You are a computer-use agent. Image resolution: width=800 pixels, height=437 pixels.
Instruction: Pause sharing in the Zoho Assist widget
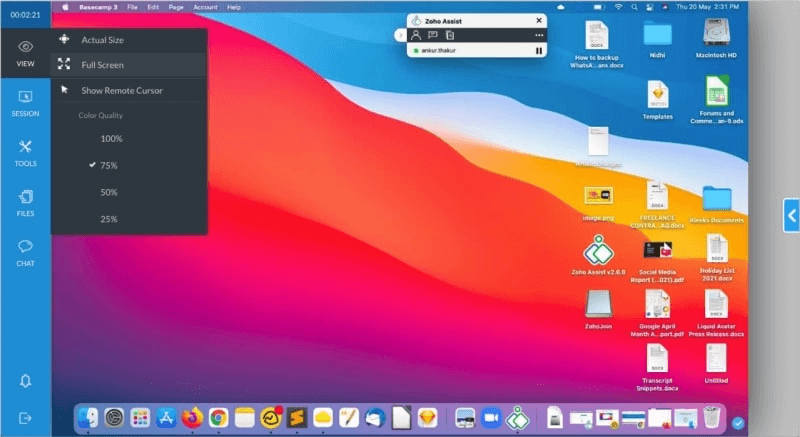[539, 50]
